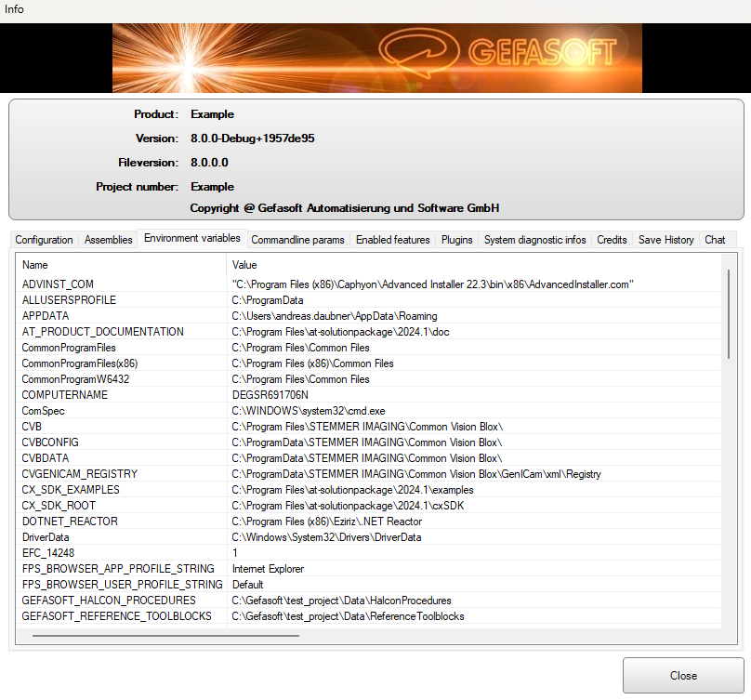Select the ALLUSERSPROFILE row
751x700 pixels.
[x=368, y=300]
